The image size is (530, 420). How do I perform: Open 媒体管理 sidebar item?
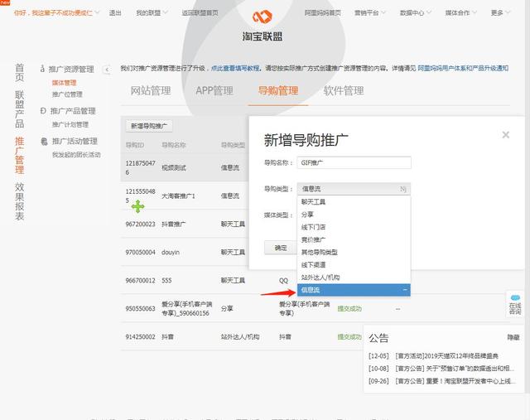[65, 83]
